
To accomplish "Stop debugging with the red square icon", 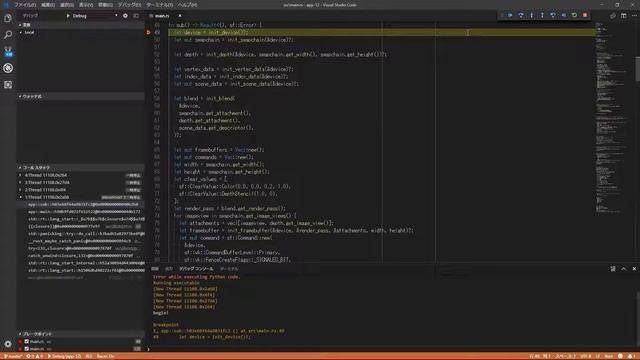I will (x=585, y=15).
